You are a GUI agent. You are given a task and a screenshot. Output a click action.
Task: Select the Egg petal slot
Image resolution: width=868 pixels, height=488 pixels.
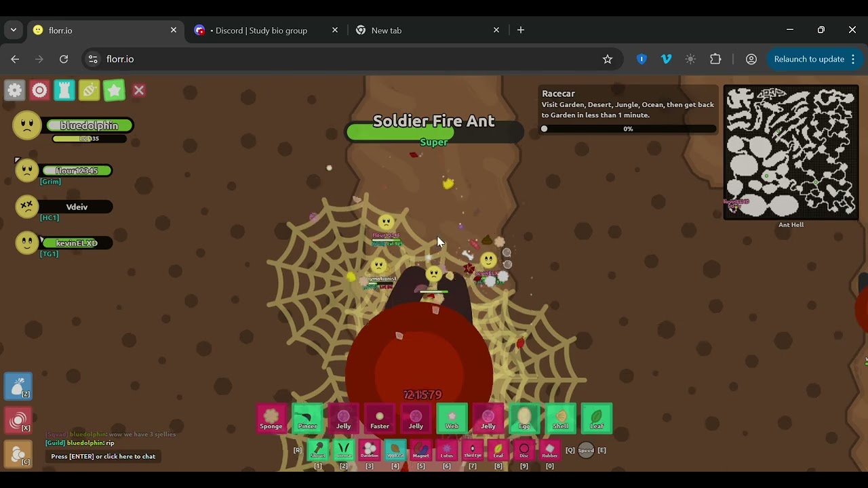pos(524,418)
